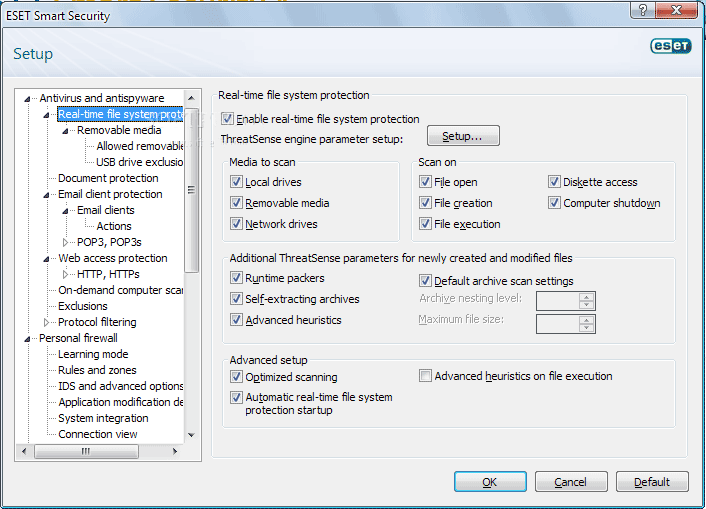
Task: Click tree horizontal scrollbar left arrow
Action: click(24, 451)
